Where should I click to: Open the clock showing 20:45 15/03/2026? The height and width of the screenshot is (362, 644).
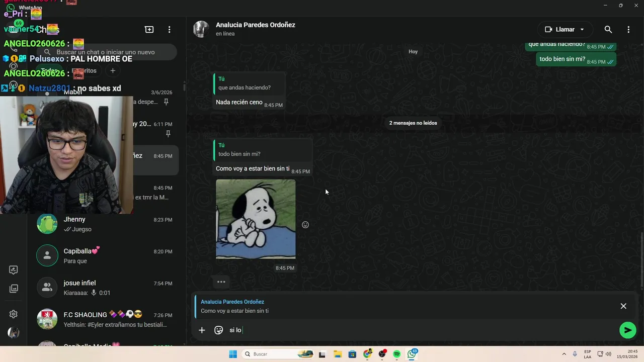pos(628,354)
